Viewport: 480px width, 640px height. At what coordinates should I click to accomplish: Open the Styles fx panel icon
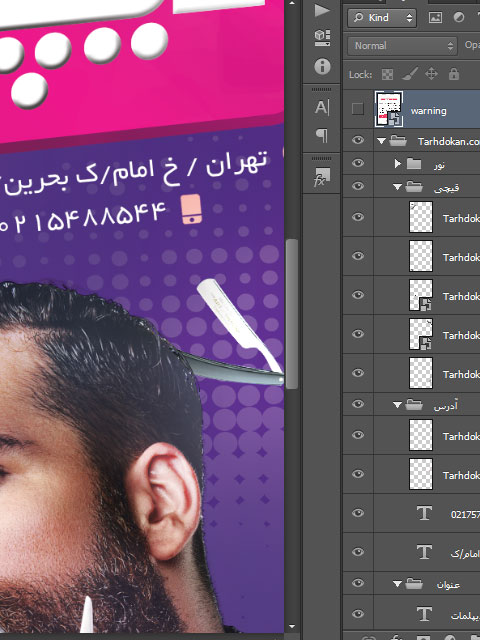tap(322, 177)
